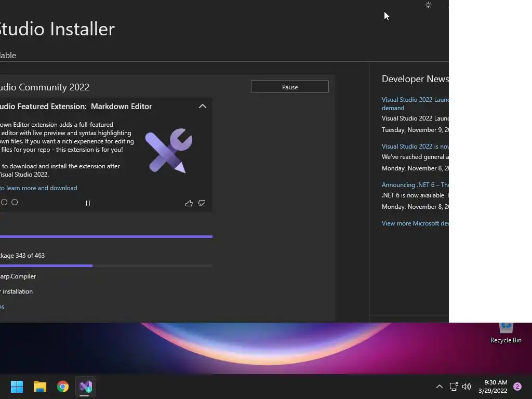532x399 pixels.
Task: Select the second-to-last slideshow page dot
Action: coord(4,202)
